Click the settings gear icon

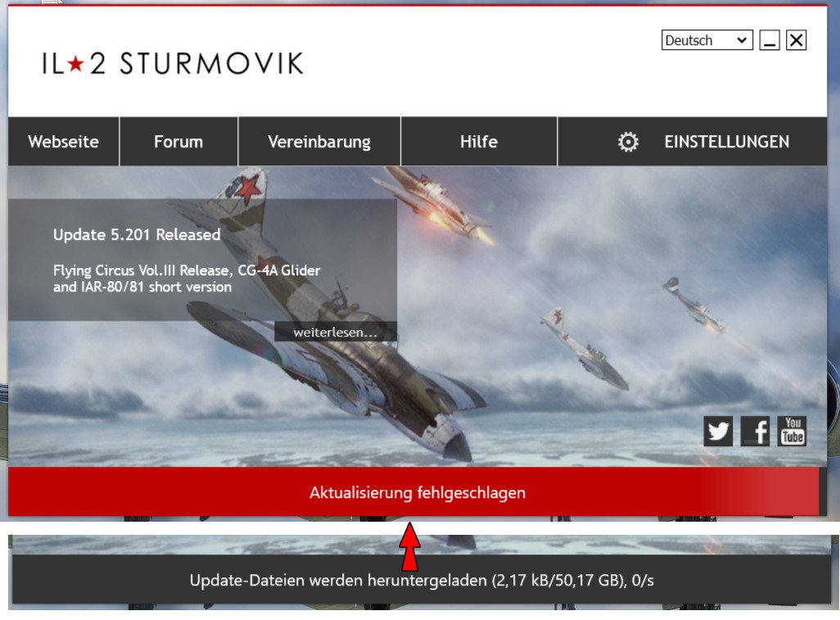628,142
